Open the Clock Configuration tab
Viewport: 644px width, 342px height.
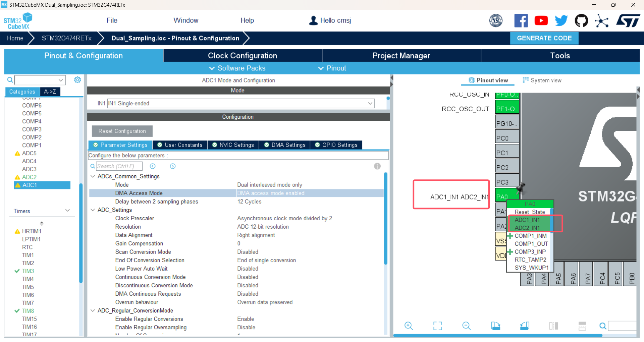(x=243, y=56)
